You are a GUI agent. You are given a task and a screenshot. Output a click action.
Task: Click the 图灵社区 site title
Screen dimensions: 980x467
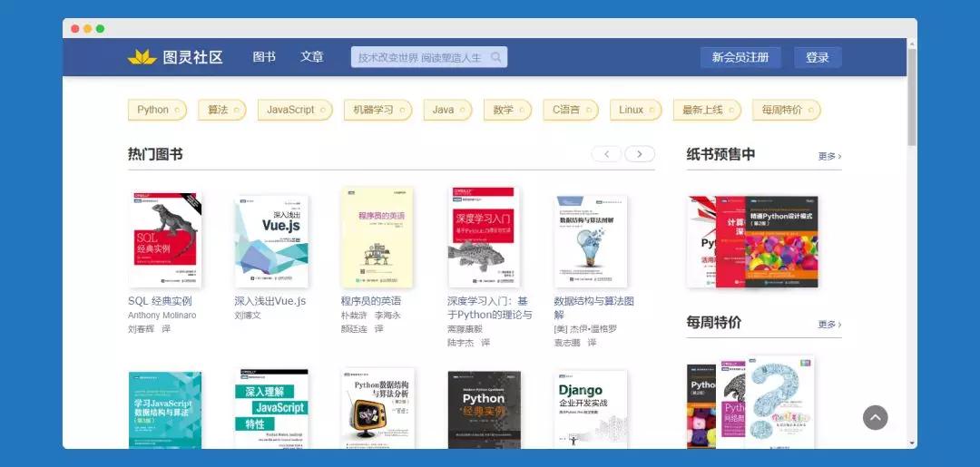click(192, 57)
